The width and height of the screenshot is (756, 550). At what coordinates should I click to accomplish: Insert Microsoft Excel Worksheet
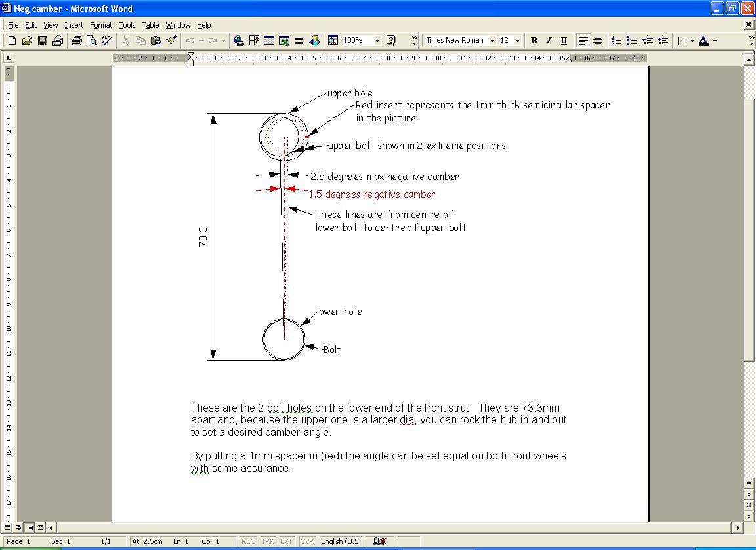[x=284, y=41]
